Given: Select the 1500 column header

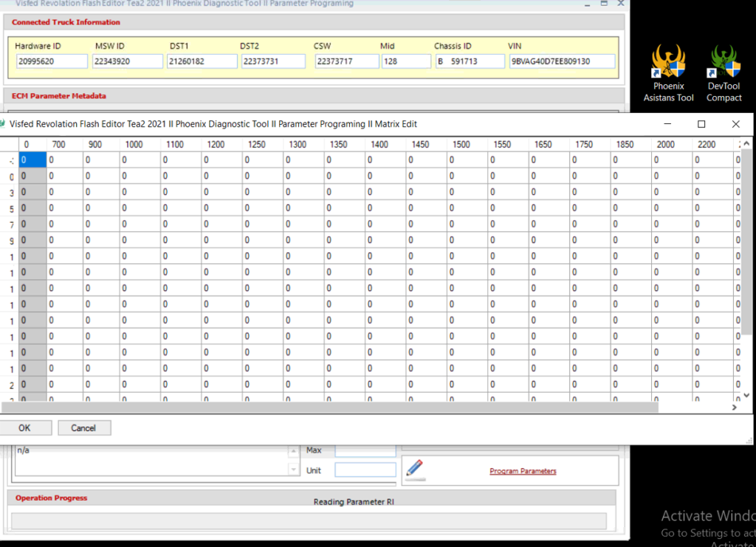Looking at the screenshot, I should pos(467,144).
